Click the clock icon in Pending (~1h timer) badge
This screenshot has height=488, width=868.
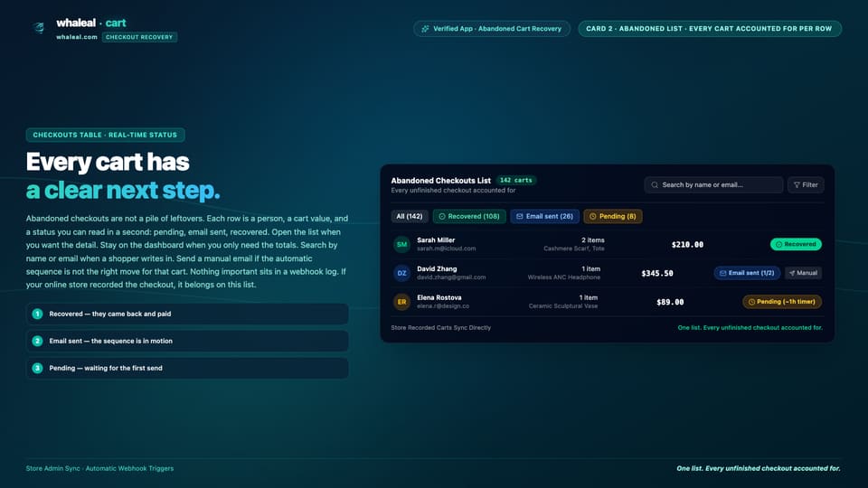pos(751,302)
